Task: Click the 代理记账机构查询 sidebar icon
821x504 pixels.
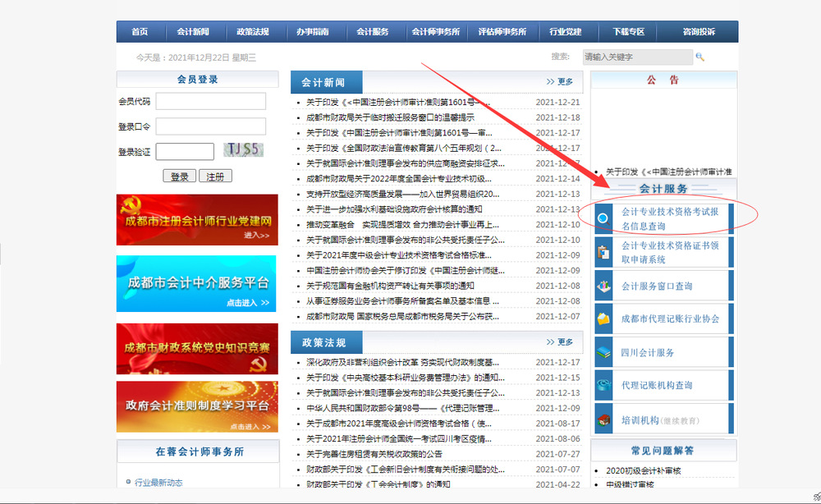Action: 603,385
